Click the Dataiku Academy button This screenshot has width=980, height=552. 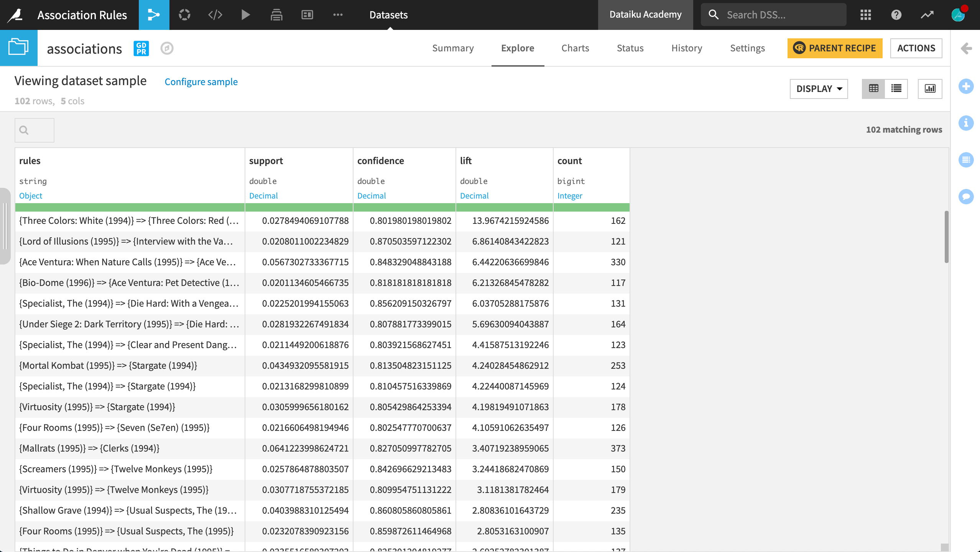tap(645, 15)
